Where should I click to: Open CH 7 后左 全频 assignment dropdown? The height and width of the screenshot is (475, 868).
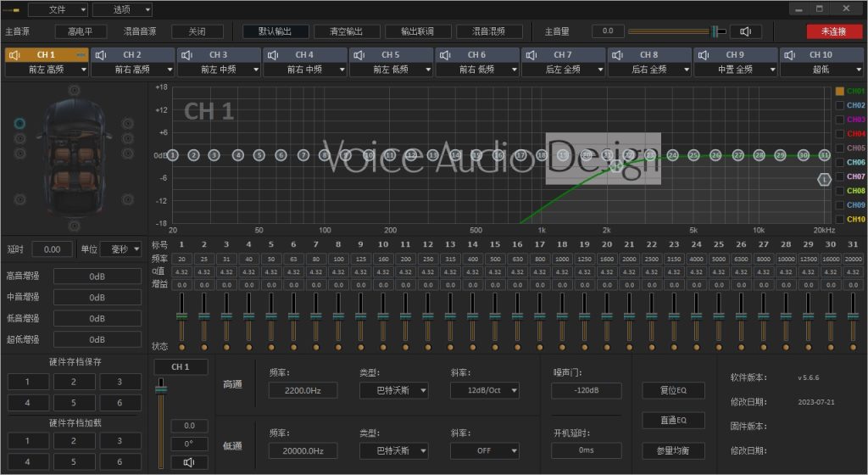(563, 70)
